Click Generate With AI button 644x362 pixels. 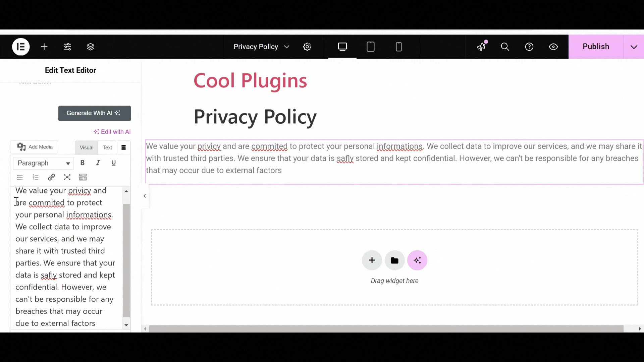[95, 113]
